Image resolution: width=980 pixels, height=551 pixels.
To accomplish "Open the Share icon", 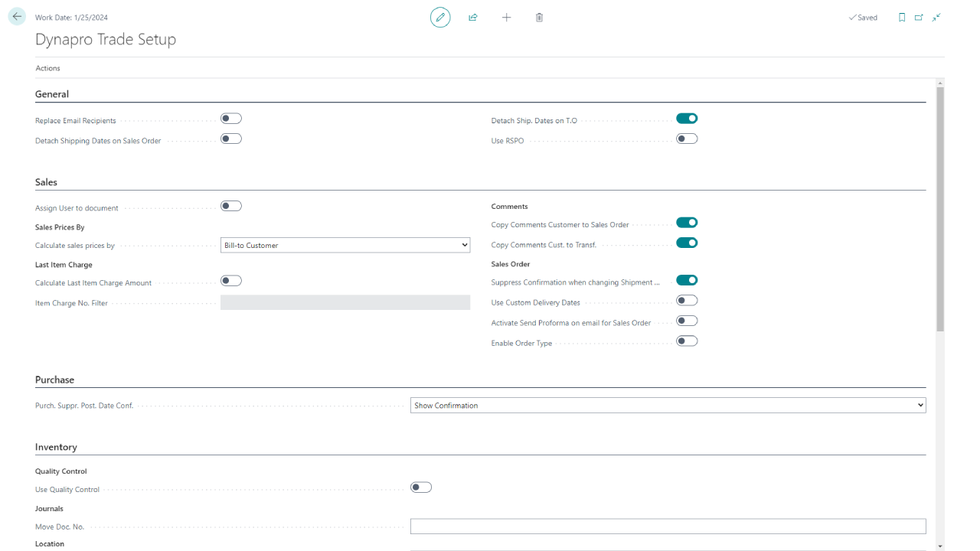I will coord(473,17).
